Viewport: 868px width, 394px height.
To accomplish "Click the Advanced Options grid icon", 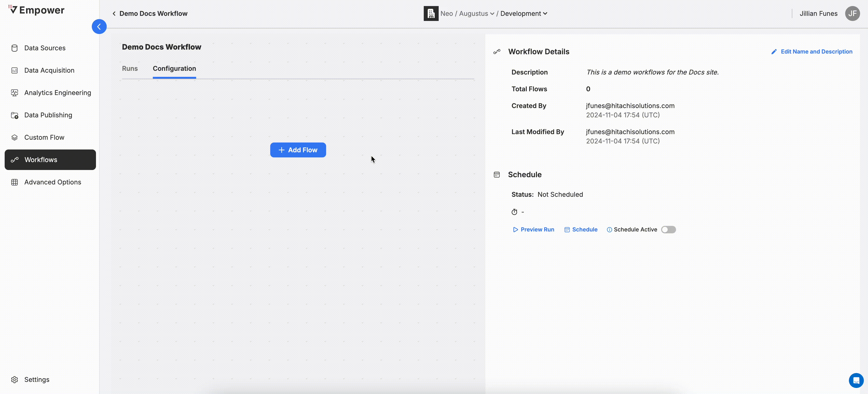I will 14,182.
